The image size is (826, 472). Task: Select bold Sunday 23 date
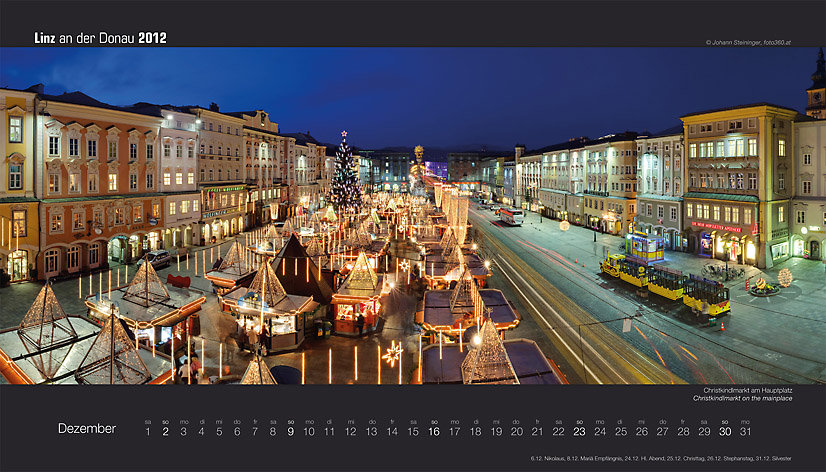[579, 432]
